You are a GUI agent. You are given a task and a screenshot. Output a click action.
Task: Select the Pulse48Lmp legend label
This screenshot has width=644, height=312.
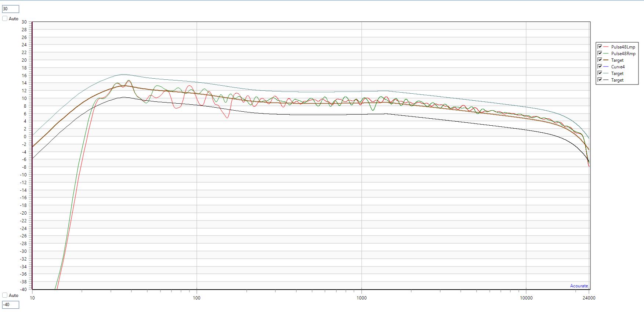tap(623, 47)
